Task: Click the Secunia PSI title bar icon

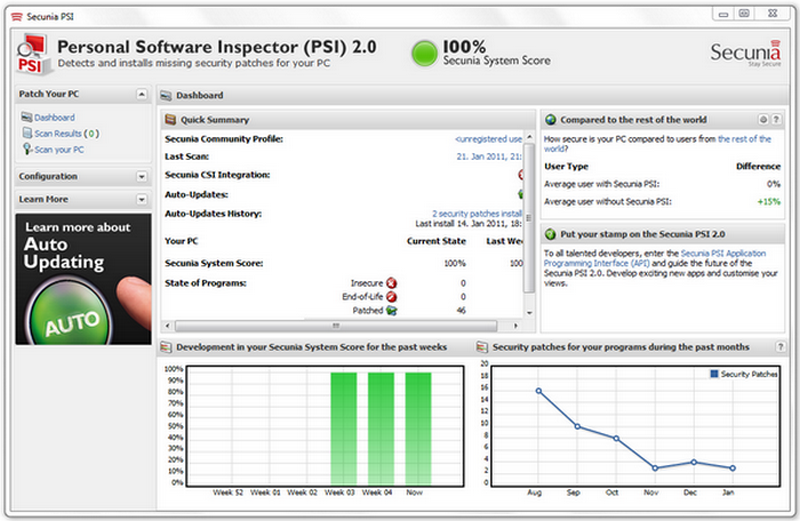Action: coord(17,17)
